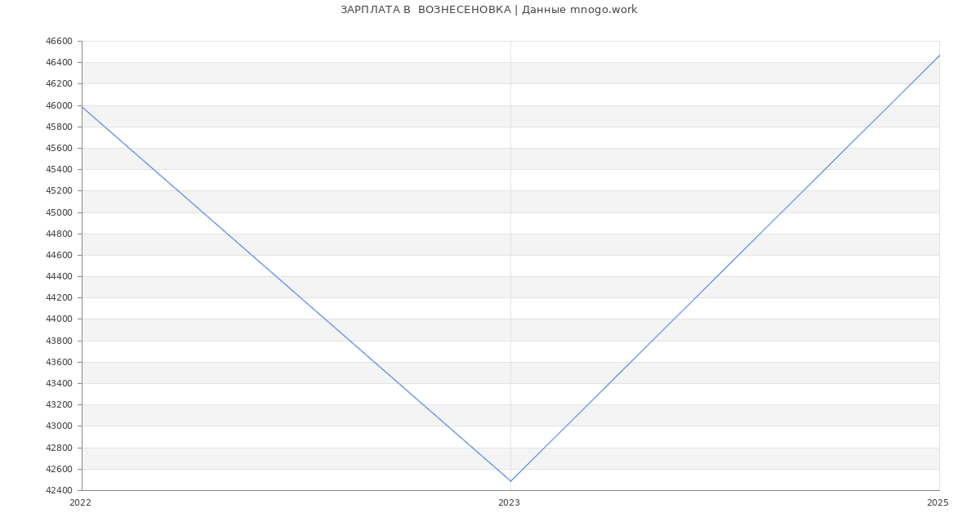Click the 44400 y-axis value
Screen dimensions: 980x531
pyautogui.click(x=59, y=276)
